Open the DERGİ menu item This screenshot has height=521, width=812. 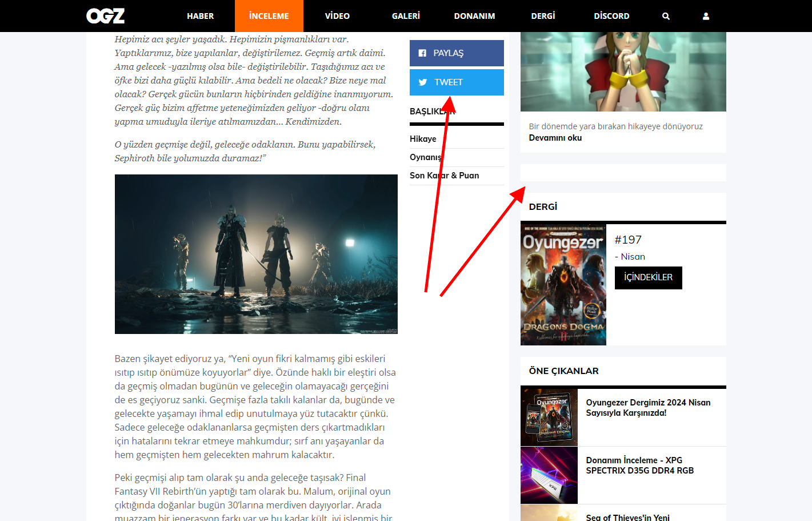coord(543,16)
